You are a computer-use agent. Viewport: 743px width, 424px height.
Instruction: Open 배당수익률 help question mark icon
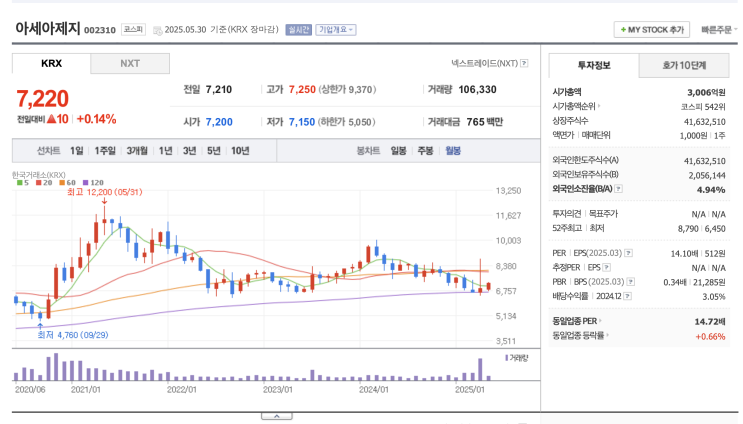click(x=627, y=296)
